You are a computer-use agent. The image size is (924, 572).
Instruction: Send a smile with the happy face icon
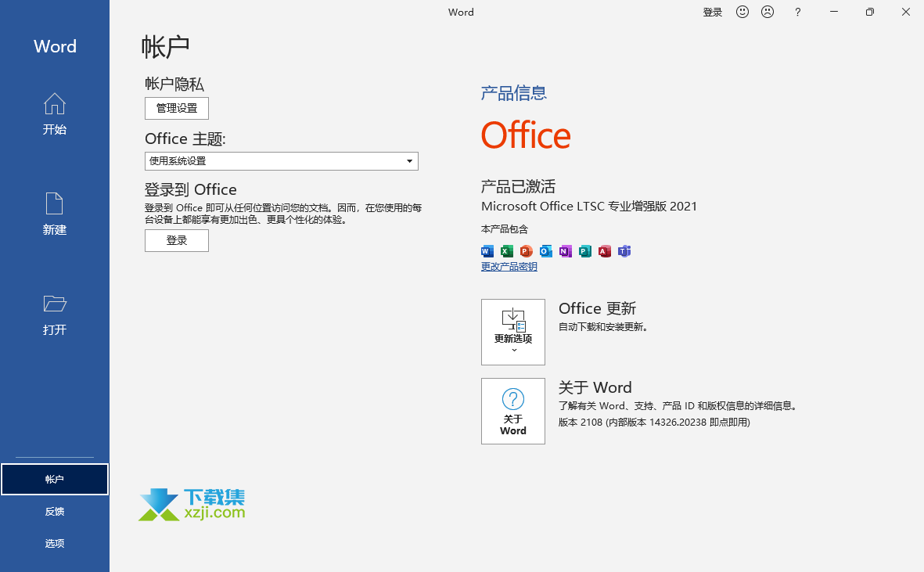click(742, 12)
